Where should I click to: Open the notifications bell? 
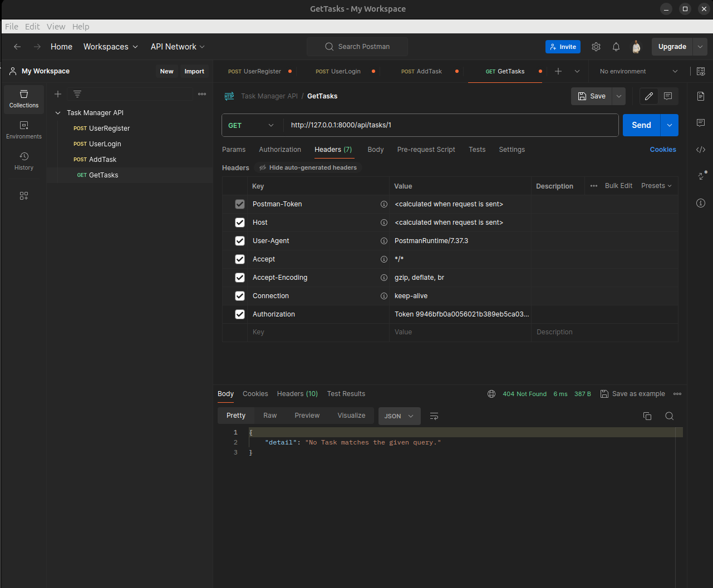point(616,47)
